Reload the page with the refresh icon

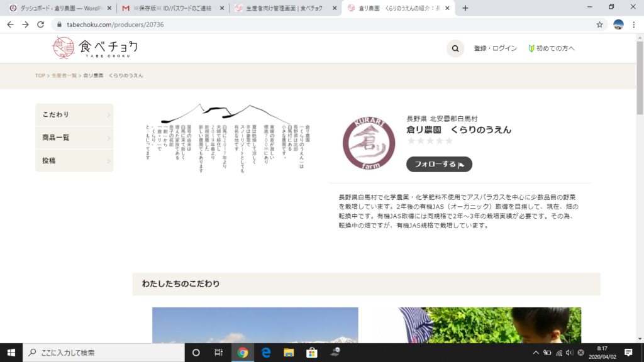40,25
